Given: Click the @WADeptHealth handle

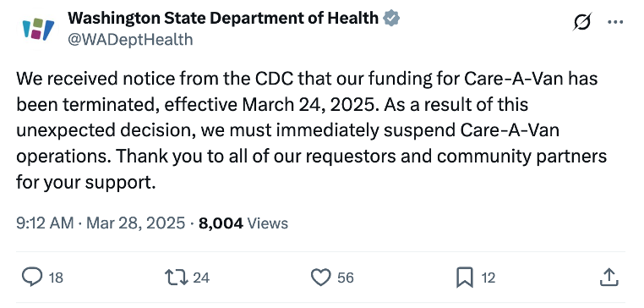Looking at the screenshot, I should (x=130, y=40).
